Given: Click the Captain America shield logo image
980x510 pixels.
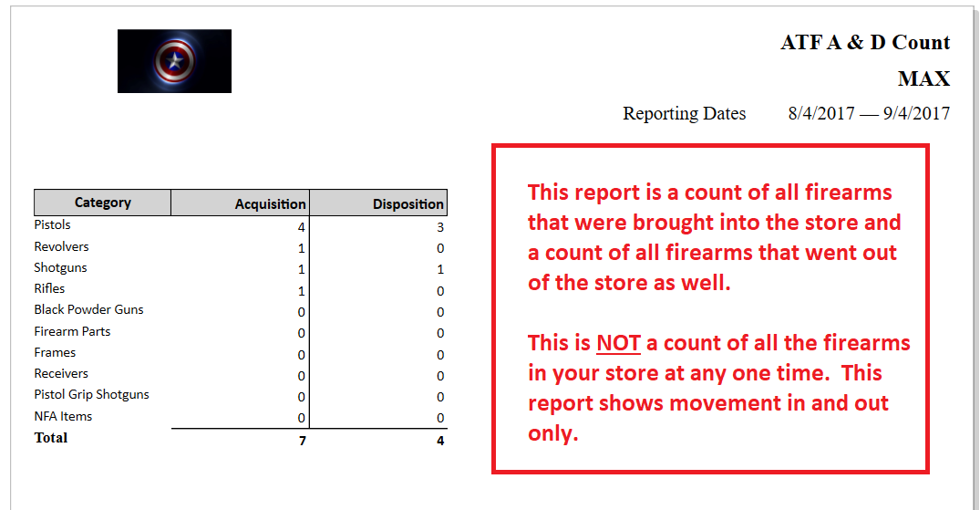Looking at the screenshot, I should click(174, 61).
